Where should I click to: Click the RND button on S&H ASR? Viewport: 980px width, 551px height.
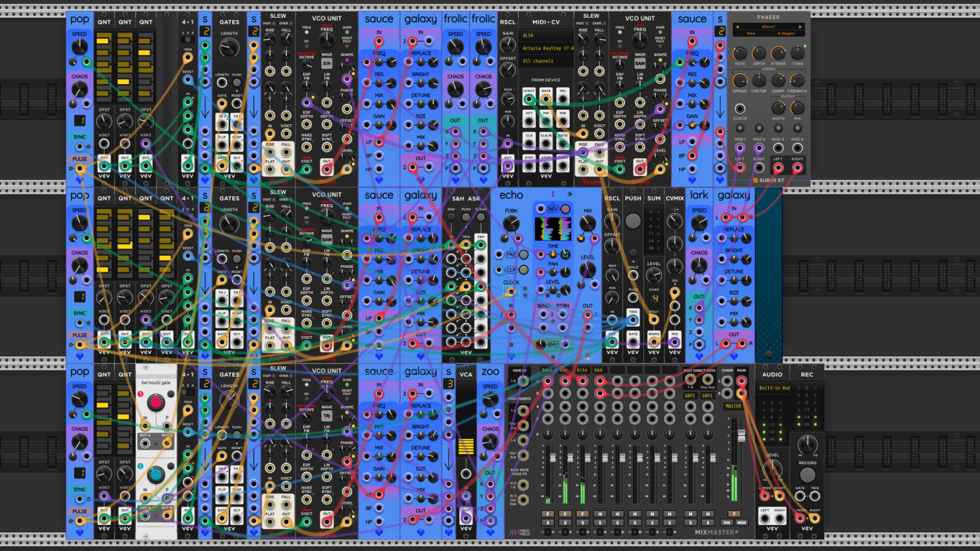tap(451, 217)
